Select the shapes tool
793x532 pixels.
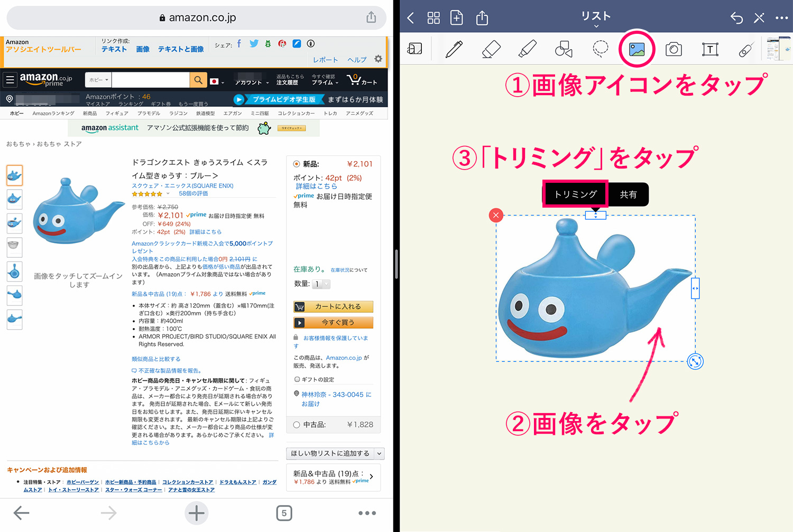click(x=564, y=49)
